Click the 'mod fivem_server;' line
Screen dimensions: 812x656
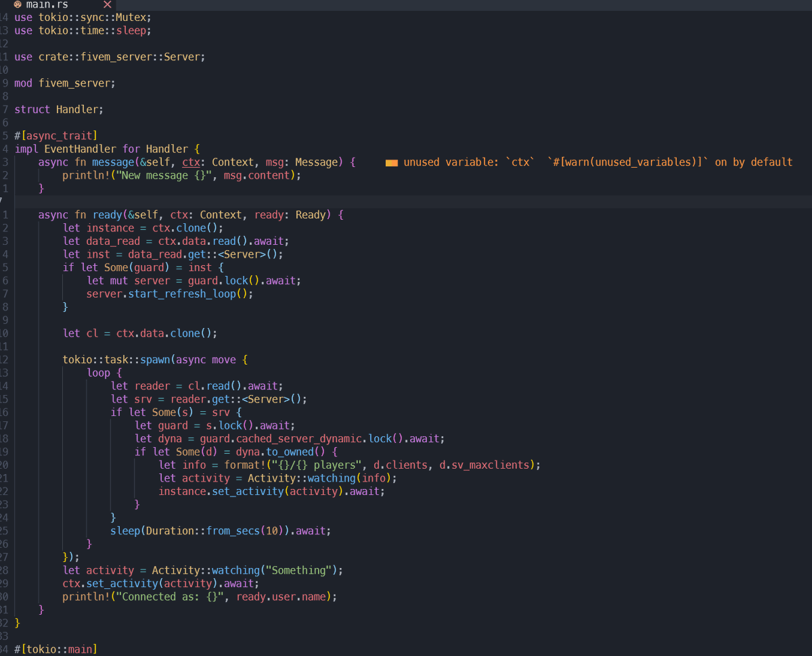click(x=65, y=83)
